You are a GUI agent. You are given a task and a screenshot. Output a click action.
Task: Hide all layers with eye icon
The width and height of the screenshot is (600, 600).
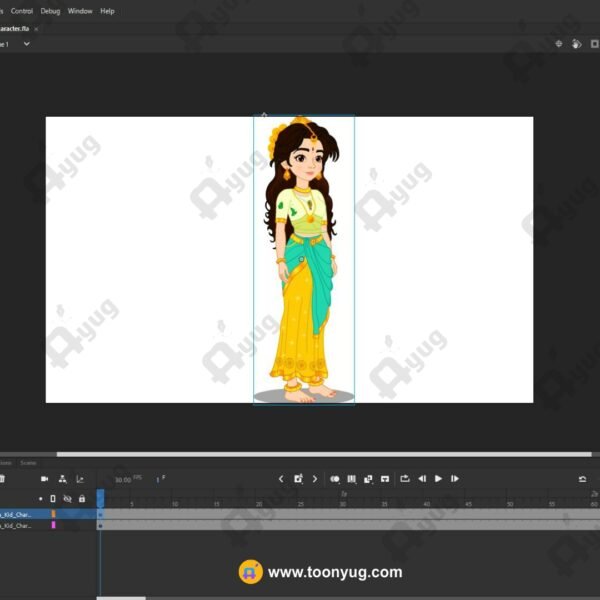[x=67, y=499]
